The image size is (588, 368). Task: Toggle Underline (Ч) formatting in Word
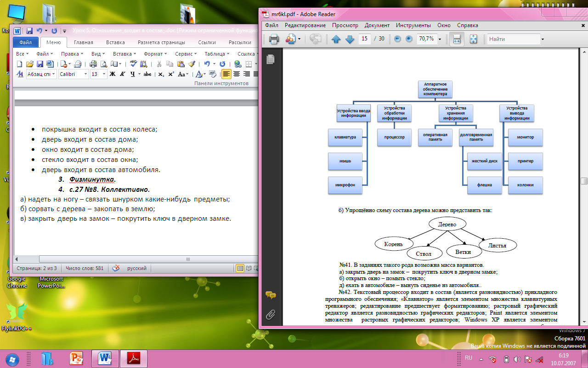pos(132,74)
